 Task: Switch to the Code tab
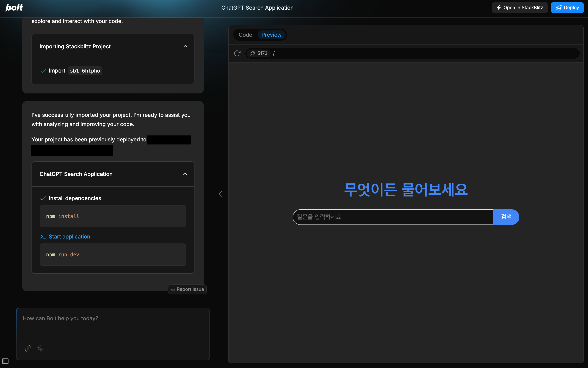[245, 35]
